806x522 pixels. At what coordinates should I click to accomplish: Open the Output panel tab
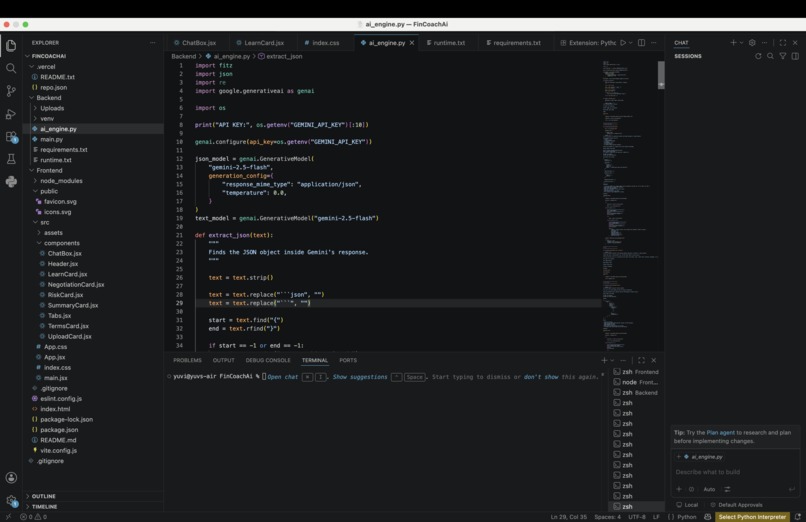click(x=224, y=360)
